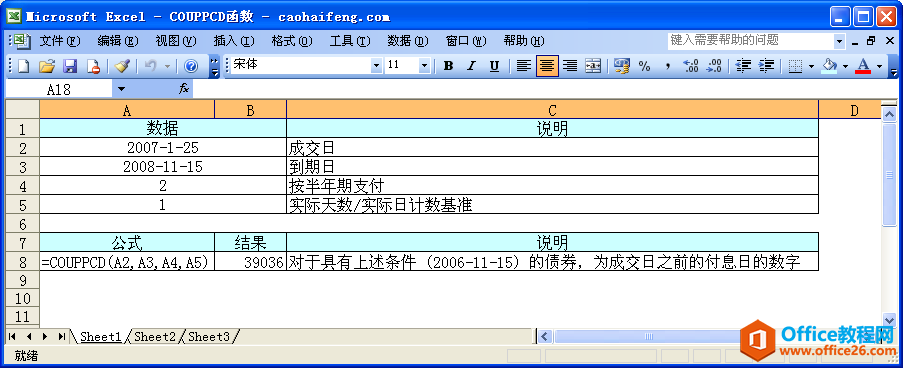The image size is (903, 368).
Task: Open the 插入 menu
Action: click(x=234, y=41)
